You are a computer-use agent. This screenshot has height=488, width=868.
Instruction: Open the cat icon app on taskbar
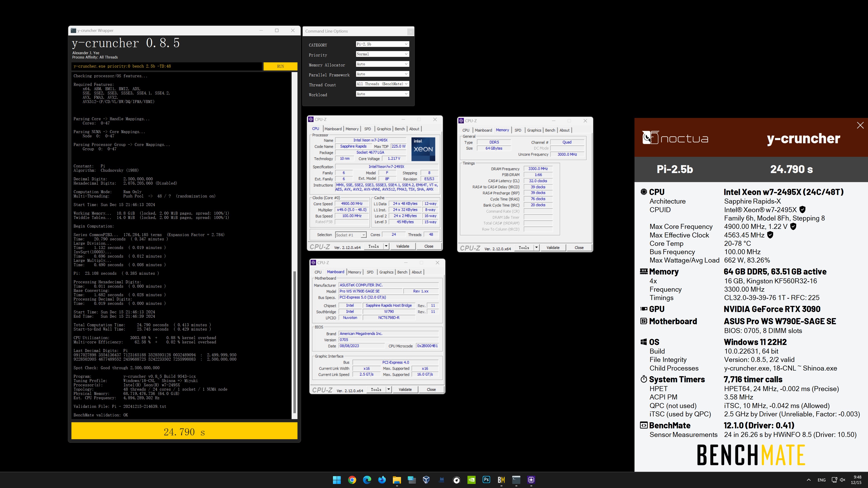(x=441, y=480)
